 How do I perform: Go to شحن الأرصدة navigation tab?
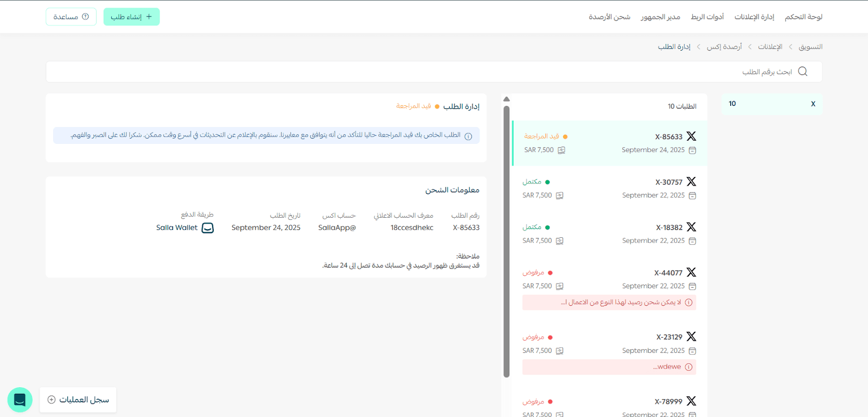pos(609,17)
